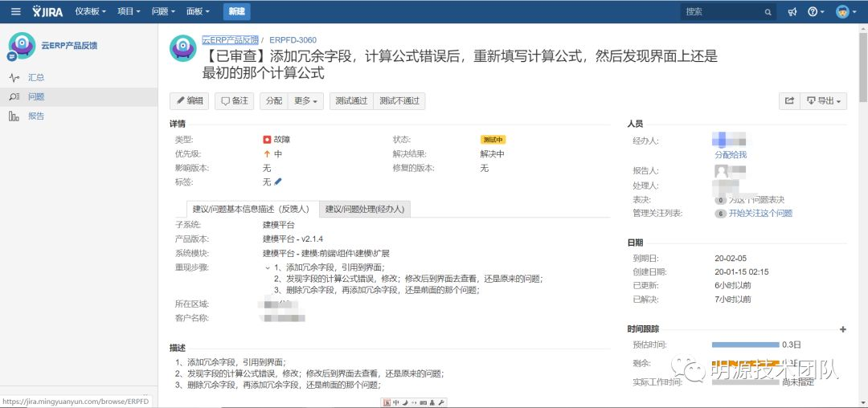The image size is (868, 408).
Task: Click the share issue icon button
Action: tap(789, 101)
